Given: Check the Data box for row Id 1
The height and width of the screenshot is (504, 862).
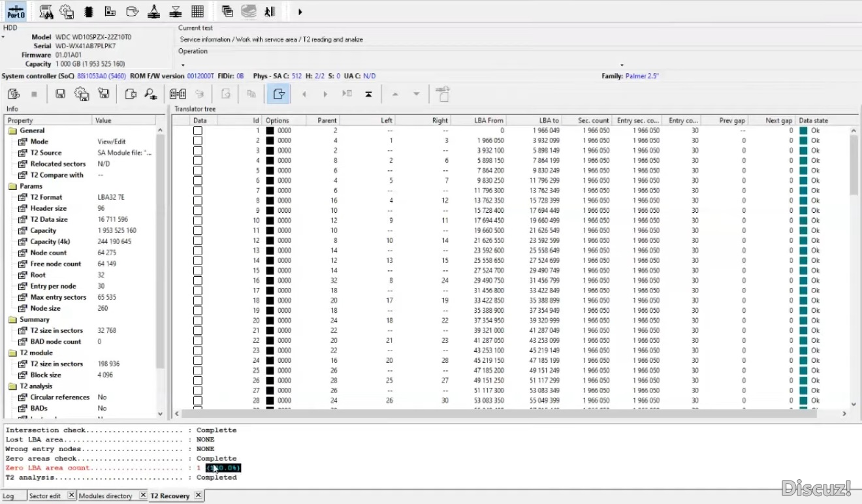Looking at the screenshot, I should [198, 131].
